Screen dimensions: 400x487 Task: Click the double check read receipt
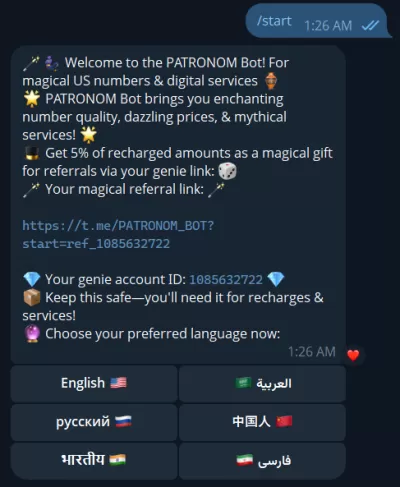(x=370, y=25)
